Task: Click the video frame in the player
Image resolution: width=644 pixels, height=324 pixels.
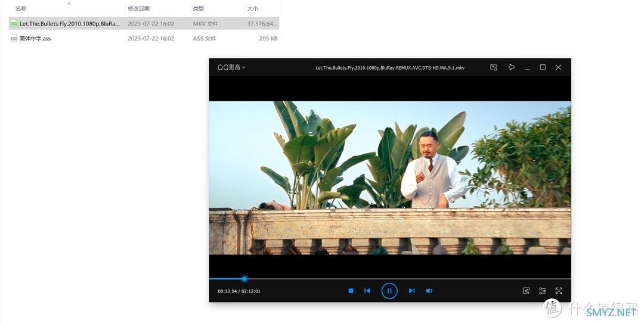Action: (x=390, y=178)
